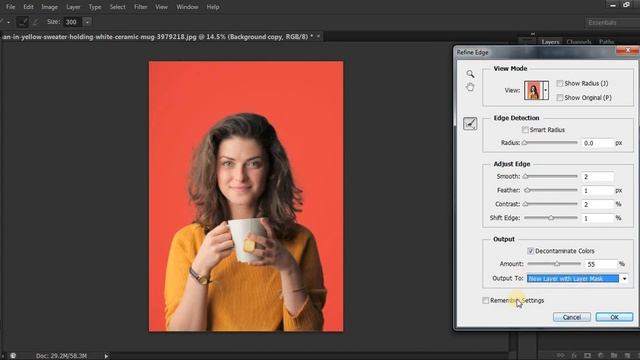Open the tool preset picker arrow
This screenshot has height=360, width=640.
pyautogui.click(x=8, y=22)
